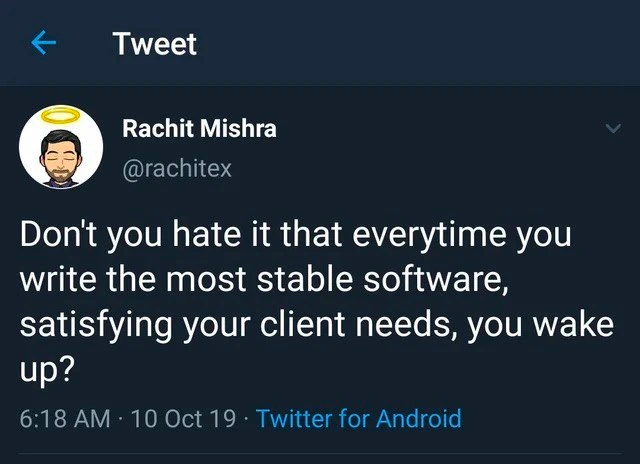Click the 6:18 AM timestamp

[65, 419]
